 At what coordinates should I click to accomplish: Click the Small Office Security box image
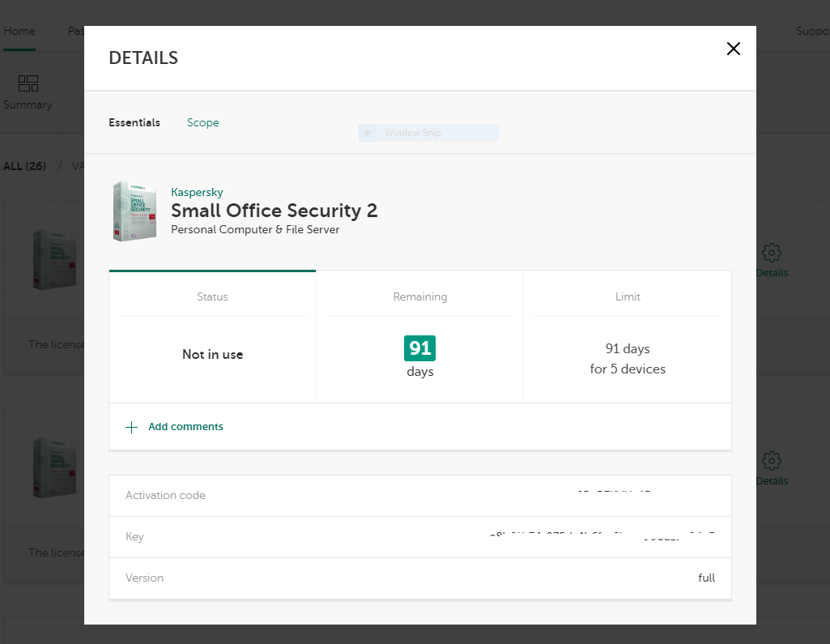tap(134, 211)
